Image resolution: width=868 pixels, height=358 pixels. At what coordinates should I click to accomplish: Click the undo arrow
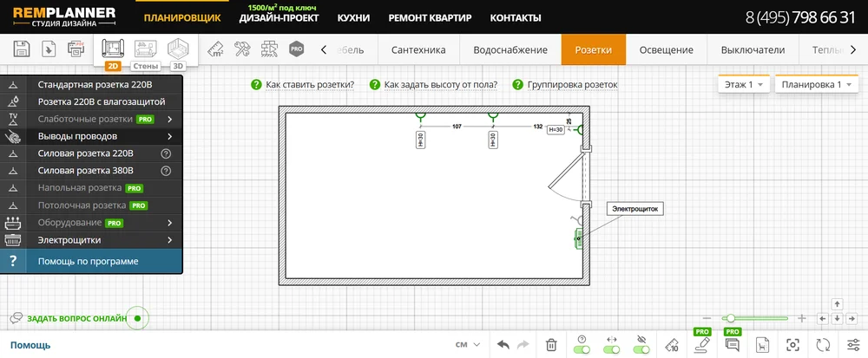[503, 344]
